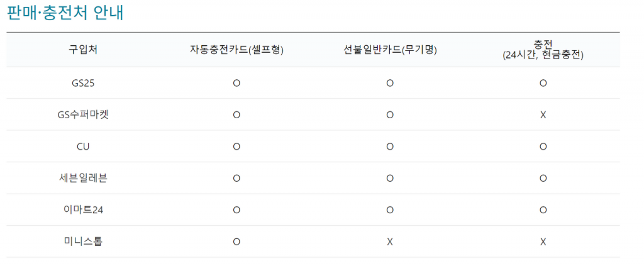Select the GS수퍼마켓 row label
644x266 pixels.
click(83, 114)
